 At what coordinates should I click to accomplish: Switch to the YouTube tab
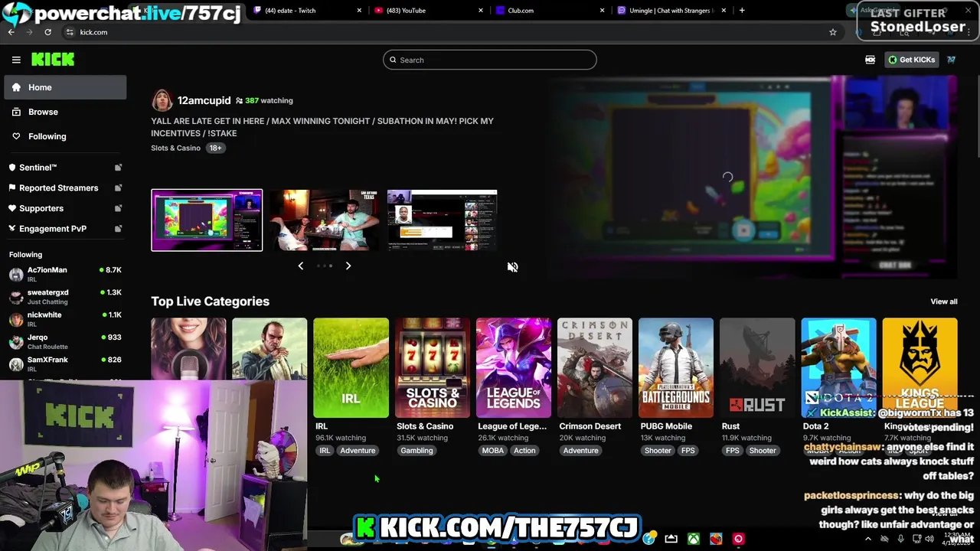click(x=426, y=11)
